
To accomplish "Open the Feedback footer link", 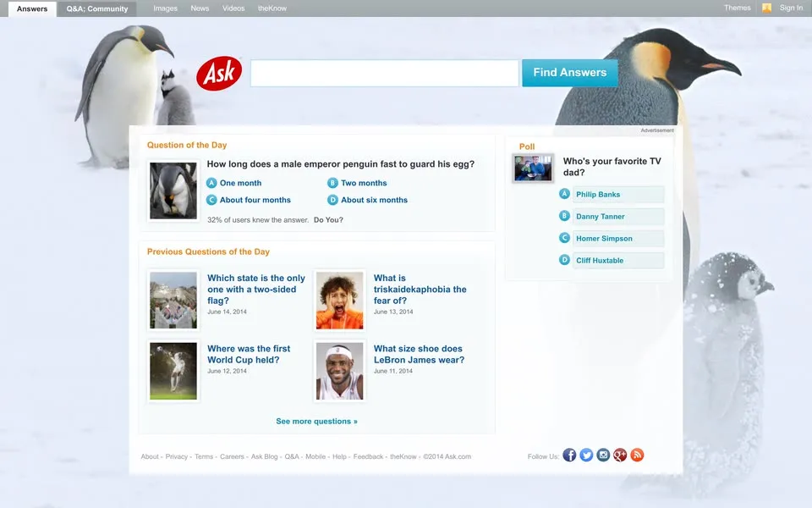I will point(368,456).
